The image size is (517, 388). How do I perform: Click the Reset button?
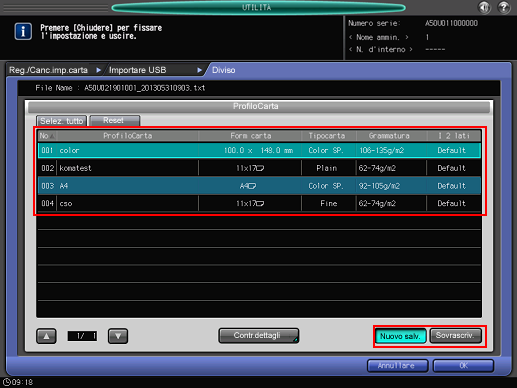pyautogui.click(x=115, y=121)
